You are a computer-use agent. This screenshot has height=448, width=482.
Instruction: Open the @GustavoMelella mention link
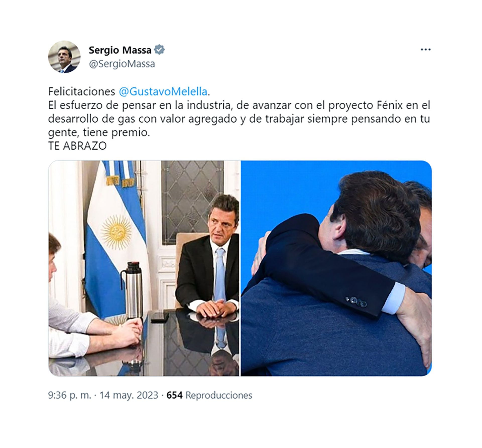[163, 92]
